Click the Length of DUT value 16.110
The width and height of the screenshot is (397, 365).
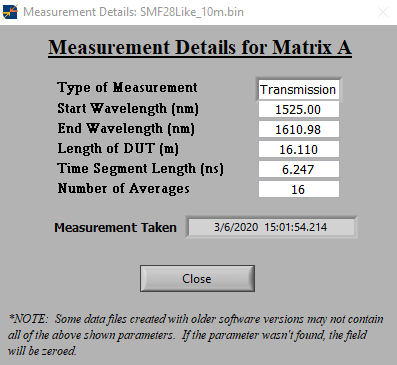299,149
